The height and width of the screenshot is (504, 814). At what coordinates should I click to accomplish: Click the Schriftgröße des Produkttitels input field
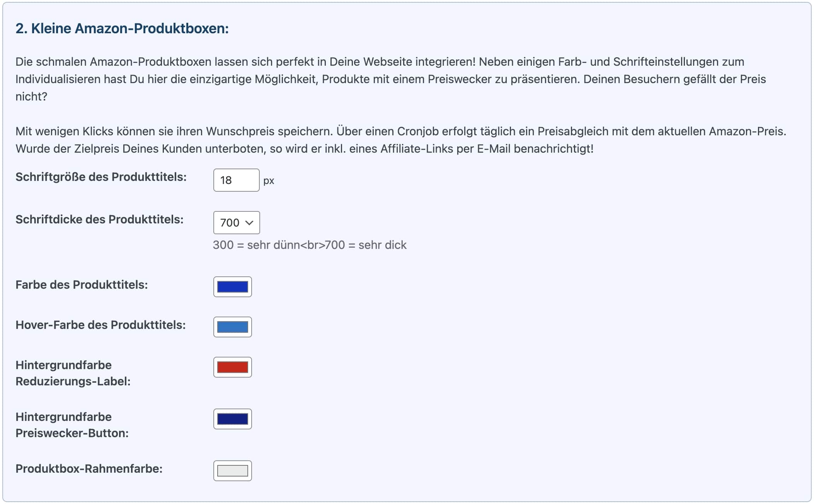coord(236,180)
